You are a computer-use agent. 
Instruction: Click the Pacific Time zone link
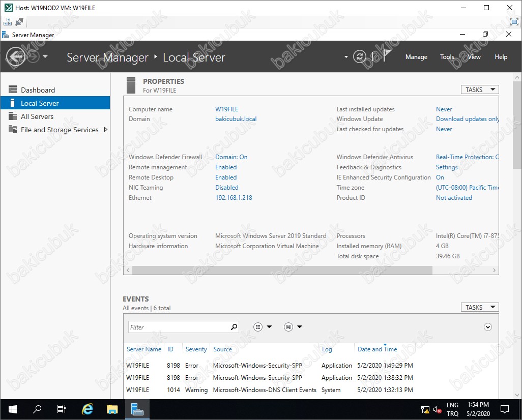click(x=467, y=188)
